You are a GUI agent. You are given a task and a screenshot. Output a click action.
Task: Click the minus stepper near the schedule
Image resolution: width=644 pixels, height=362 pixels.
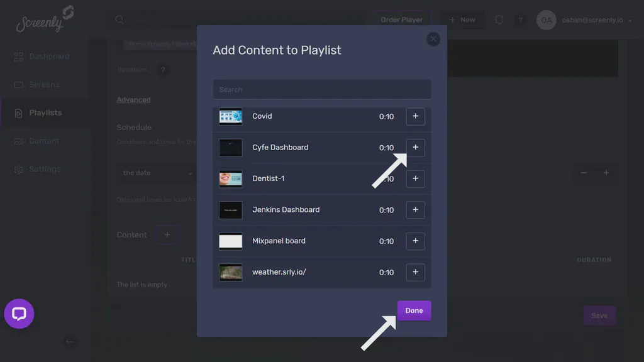(583, 172)
